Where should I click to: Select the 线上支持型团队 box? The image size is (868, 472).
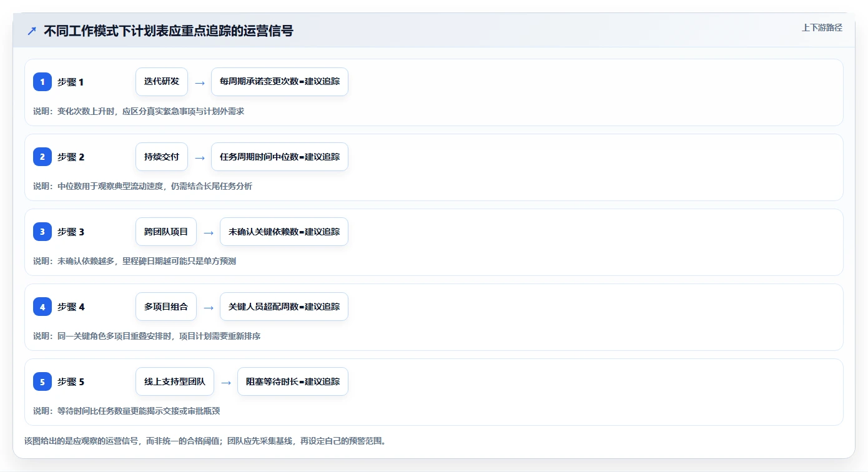[175, 381]
